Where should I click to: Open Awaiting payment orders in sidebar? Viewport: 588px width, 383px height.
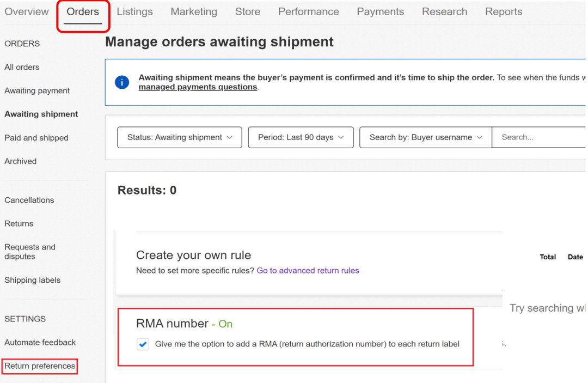click(x=37, y=91)
